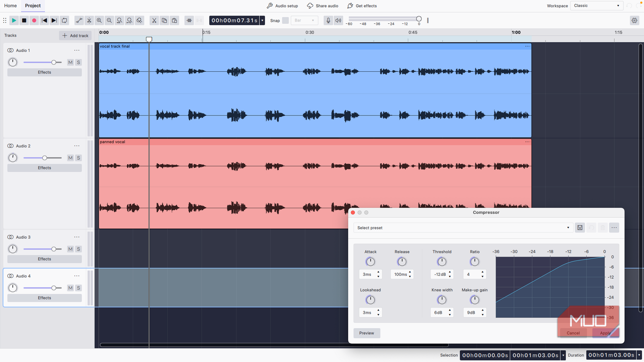Click the speaker playback meter icon
Image resolution: width=644 pixels, height=362 pixels.
point(338,20)
